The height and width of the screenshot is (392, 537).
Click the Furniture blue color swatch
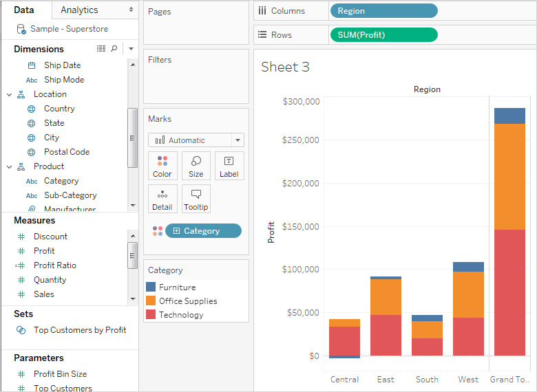click(151, 287)
